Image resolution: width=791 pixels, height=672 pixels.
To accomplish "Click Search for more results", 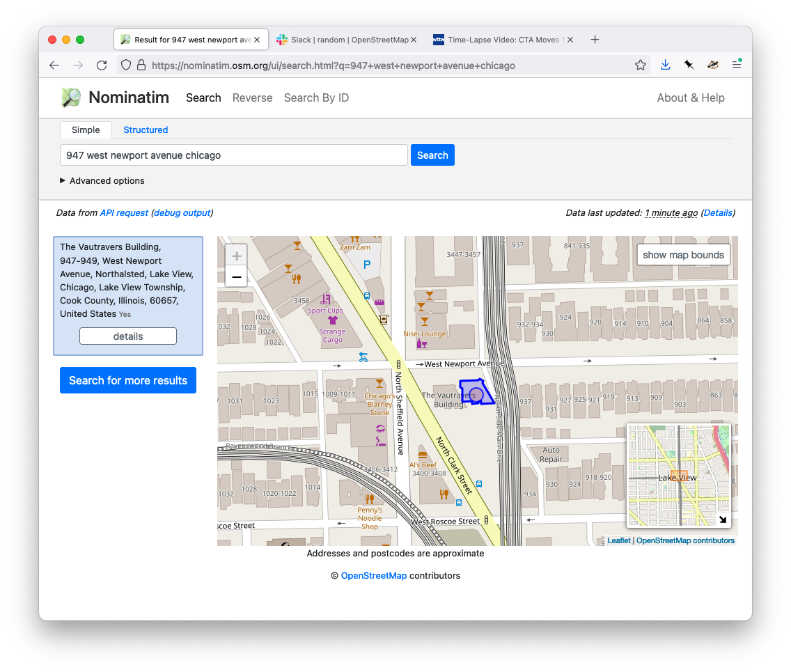I will pyautogui.click(x=128, y=380).
